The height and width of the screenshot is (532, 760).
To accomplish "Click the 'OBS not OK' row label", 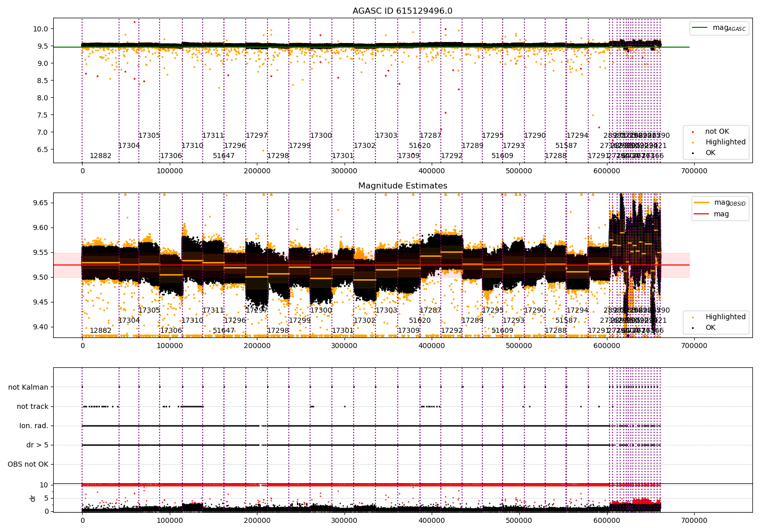I will tap(28, 465).
